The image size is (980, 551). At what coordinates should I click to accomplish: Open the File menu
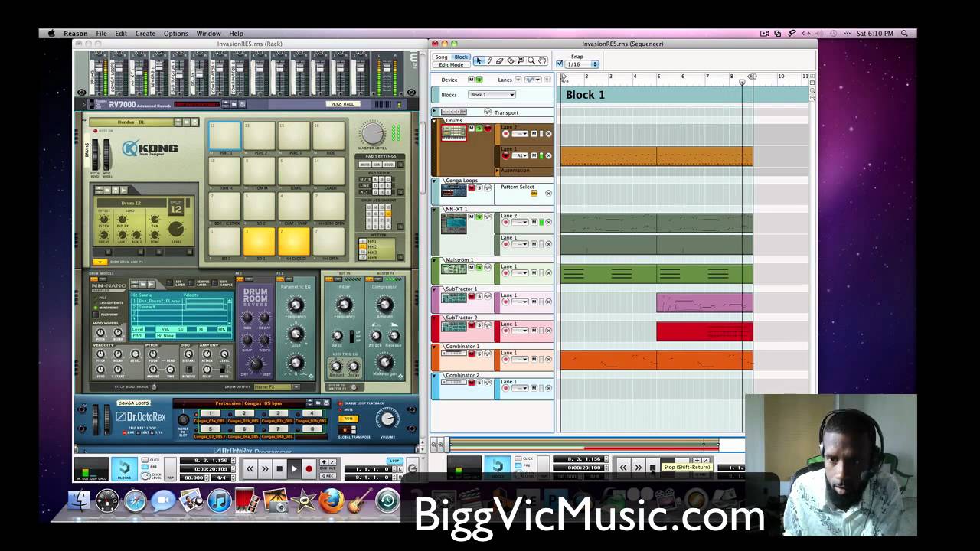101,34
